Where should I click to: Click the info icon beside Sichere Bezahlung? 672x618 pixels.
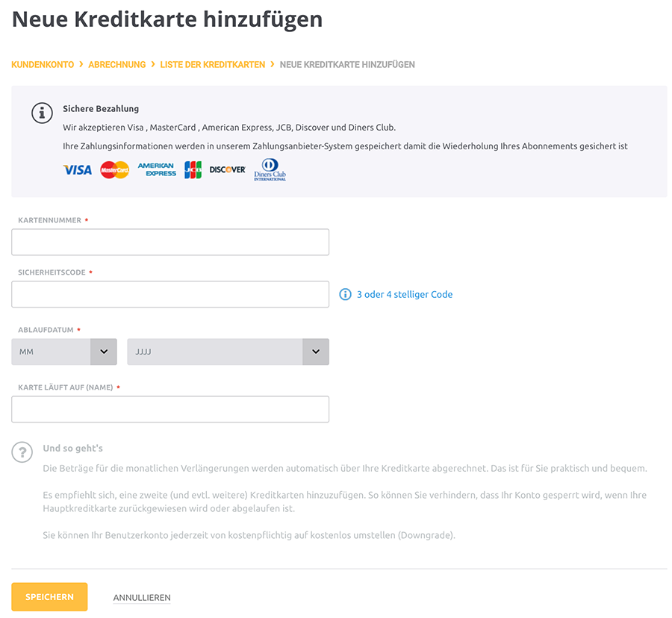pos(42,113)
